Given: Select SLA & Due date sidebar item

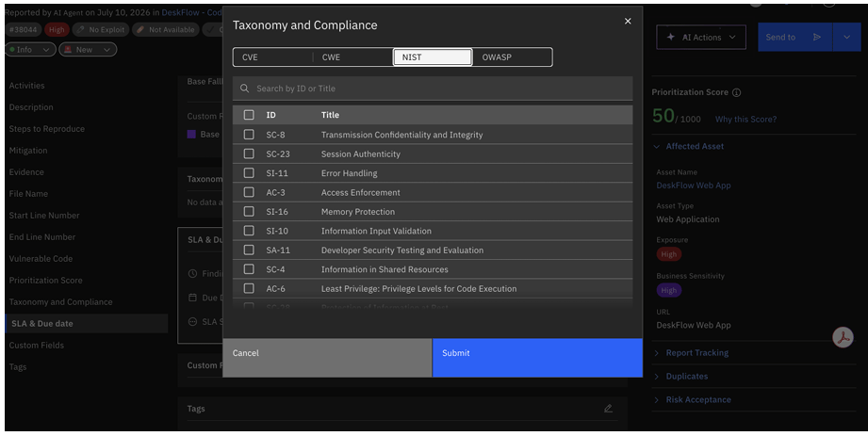Looking at the screenshot, I should [x=87, y=324].
